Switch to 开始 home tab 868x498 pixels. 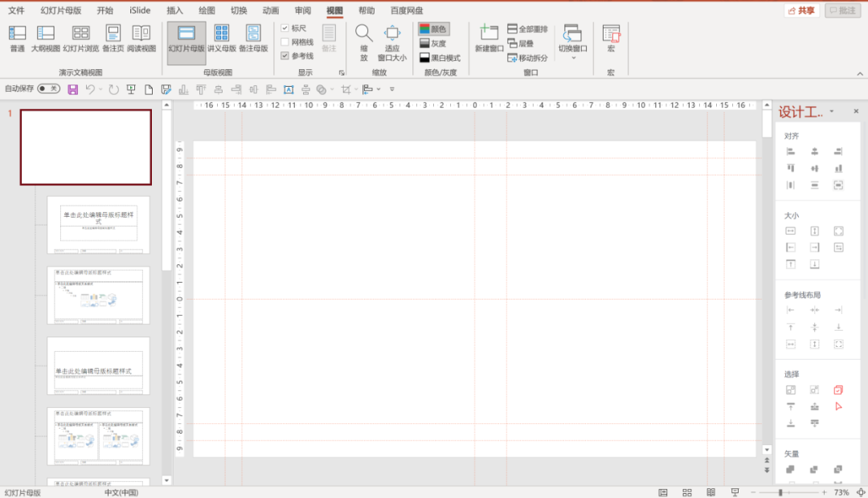pos(104,10)
